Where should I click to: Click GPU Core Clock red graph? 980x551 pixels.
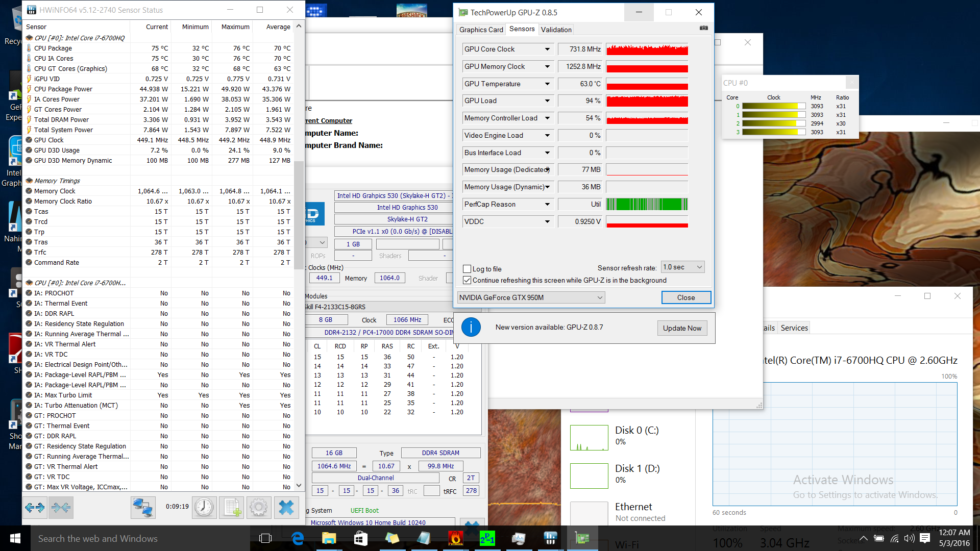pos(647,49)
